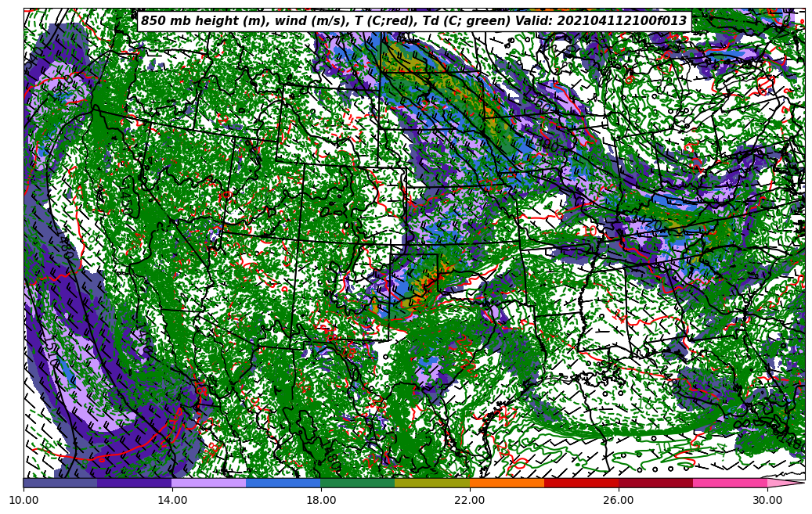The image size is (812, 514).
Task: Click the chart title reading 850 mb height
Action: coord(413,20)
